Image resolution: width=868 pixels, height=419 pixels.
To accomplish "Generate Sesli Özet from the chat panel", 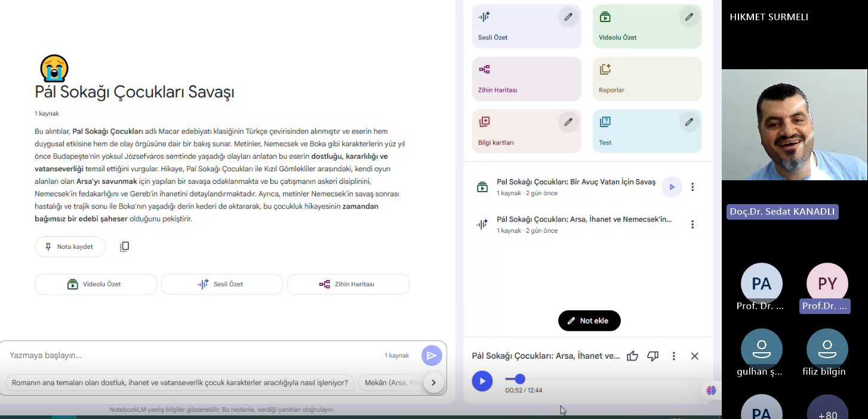I will click(221, 284).
